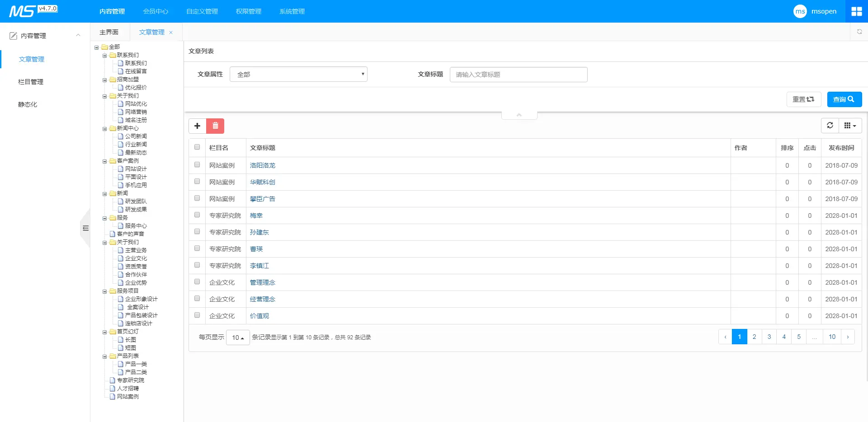
Task: Refresh the article table with refresh icon
Action: click(x=830, y=126)
